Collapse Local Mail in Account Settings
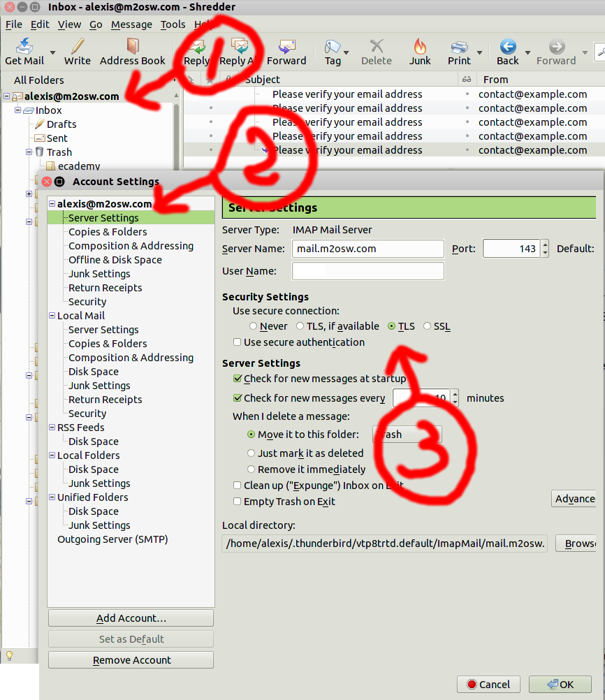The width and height of the screenshot is (605, 700). pyautogui.click(x=52, y=315)
